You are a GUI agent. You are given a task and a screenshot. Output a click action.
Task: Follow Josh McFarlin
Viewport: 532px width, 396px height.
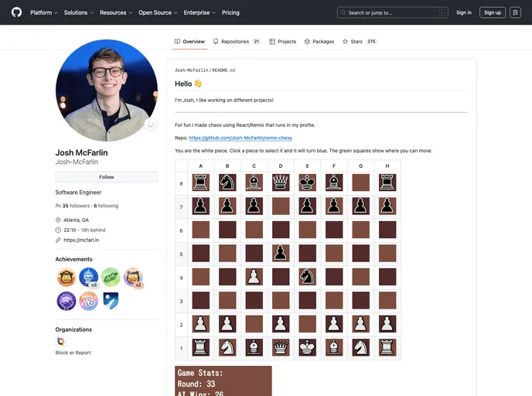107,177
